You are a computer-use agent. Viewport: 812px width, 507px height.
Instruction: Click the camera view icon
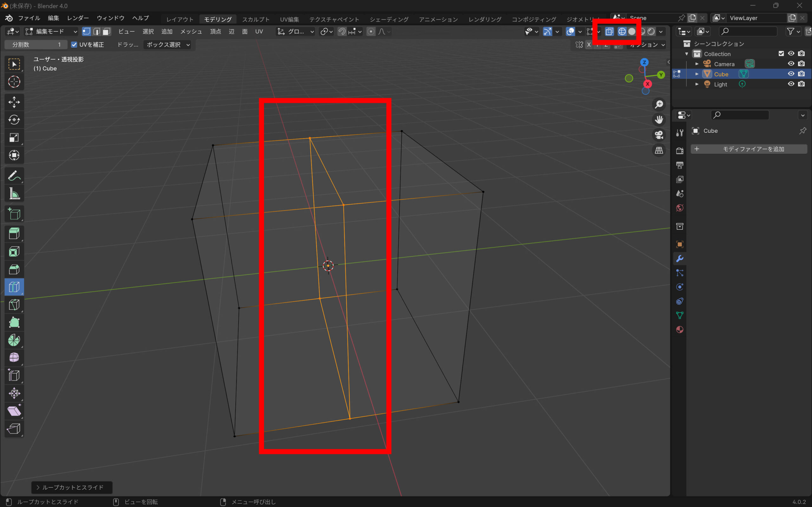[x=659, y=135]
